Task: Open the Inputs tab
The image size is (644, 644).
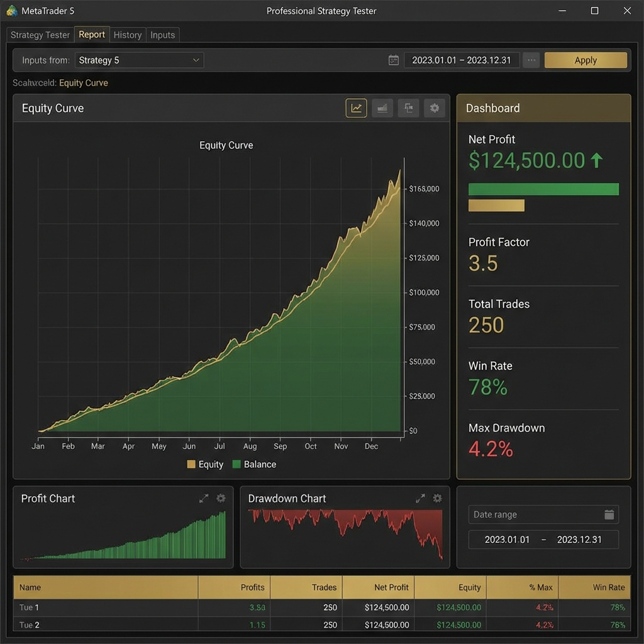Action: (x=163, y=35)
